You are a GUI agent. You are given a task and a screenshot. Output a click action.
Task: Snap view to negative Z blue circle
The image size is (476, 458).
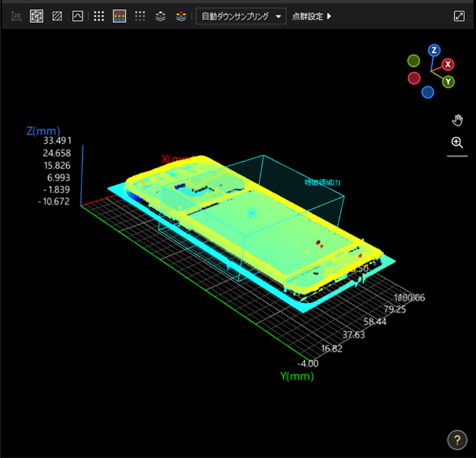[x=428, y=92]
